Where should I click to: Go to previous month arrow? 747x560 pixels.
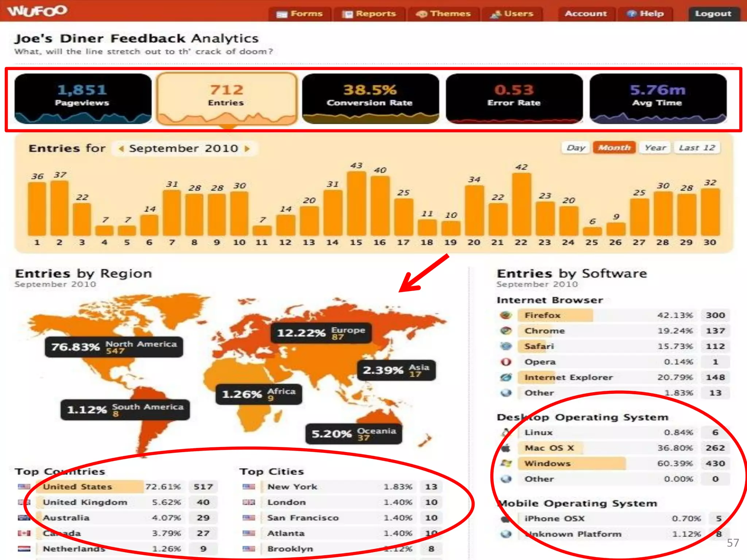(x=121, y=149)
